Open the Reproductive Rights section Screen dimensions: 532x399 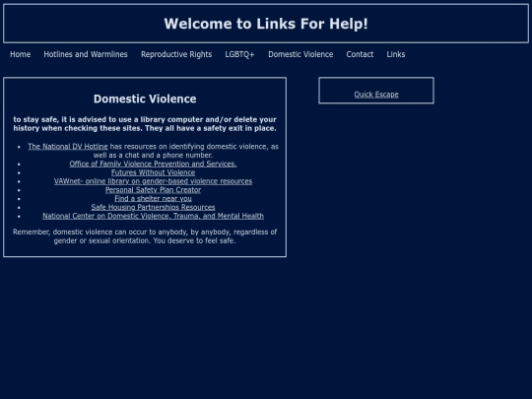[176, 54]
